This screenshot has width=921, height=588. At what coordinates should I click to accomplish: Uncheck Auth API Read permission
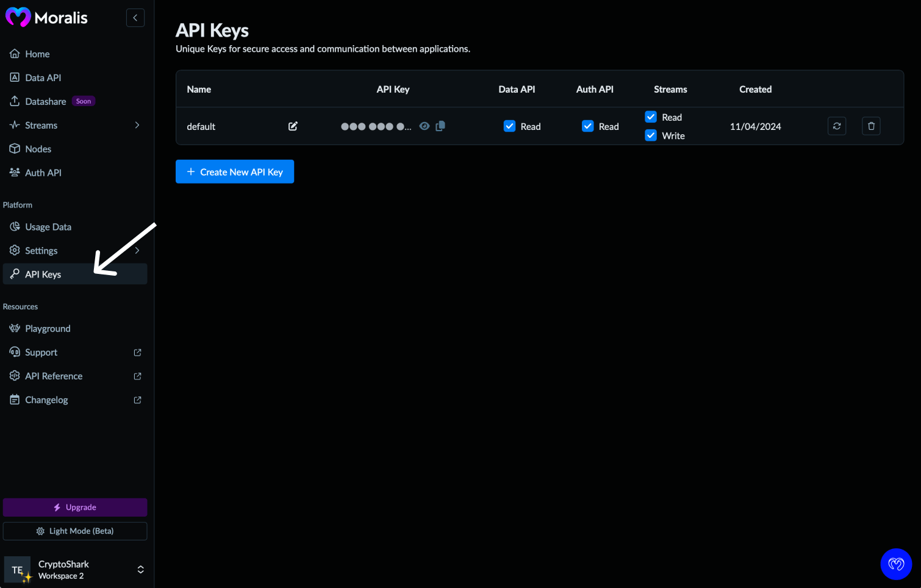(x=587, y=126)
